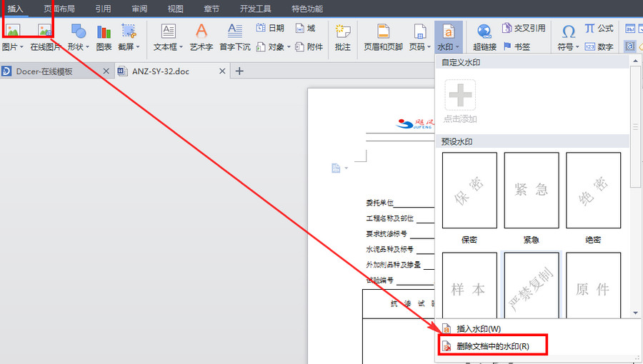Click 点击添加 custom watermark button
The width and height of the screenshot is (643, 364).
(460, 101)
